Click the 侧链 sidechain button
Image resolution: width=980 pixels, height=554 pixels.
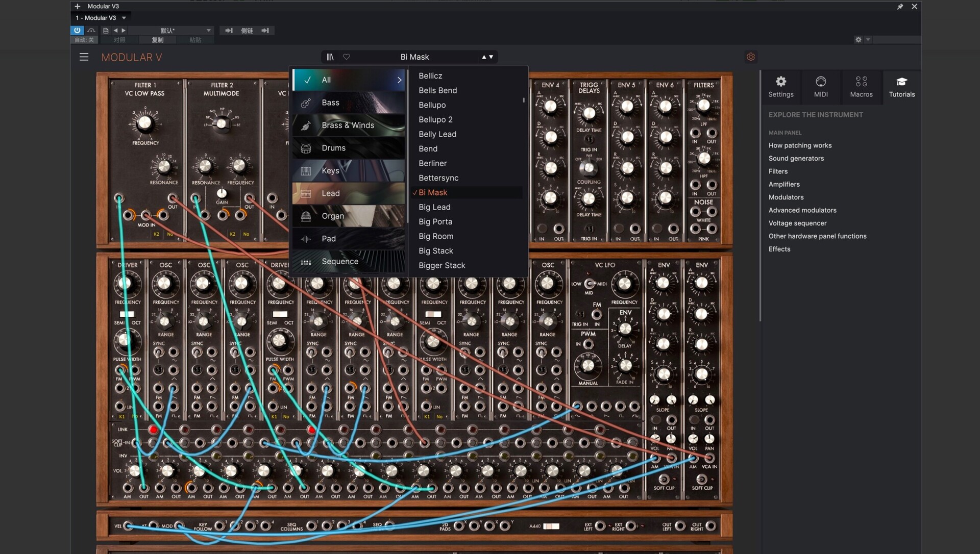[x=247, y=31]
